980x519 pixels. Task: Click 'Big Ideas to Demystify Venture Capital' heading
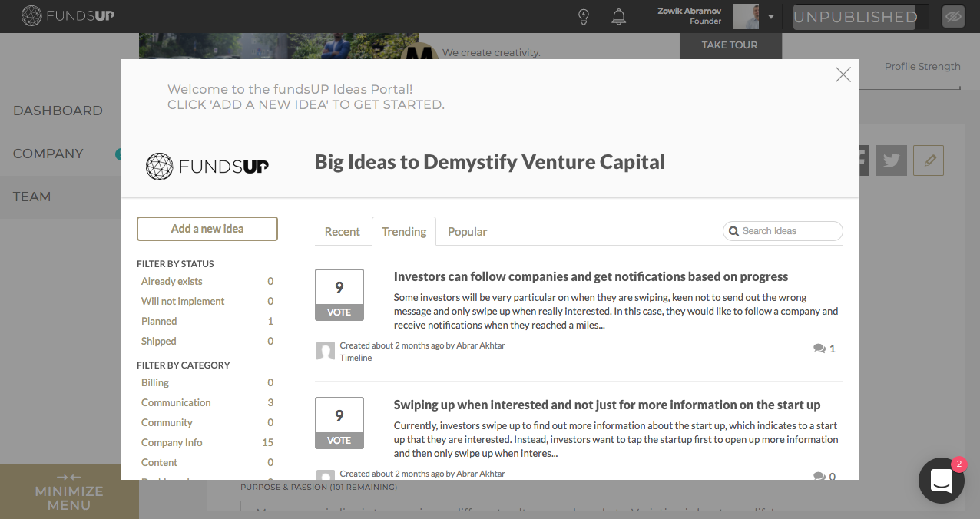490,163
